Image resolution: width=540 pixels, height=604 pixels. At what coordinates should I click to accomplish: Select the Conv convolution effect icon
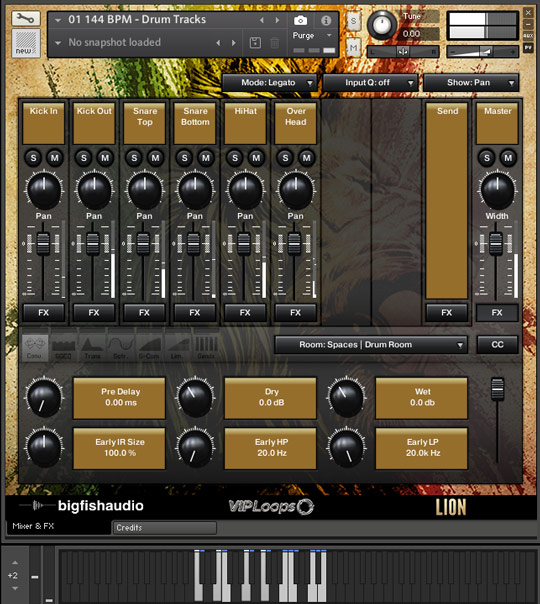(x=34, y=347)
